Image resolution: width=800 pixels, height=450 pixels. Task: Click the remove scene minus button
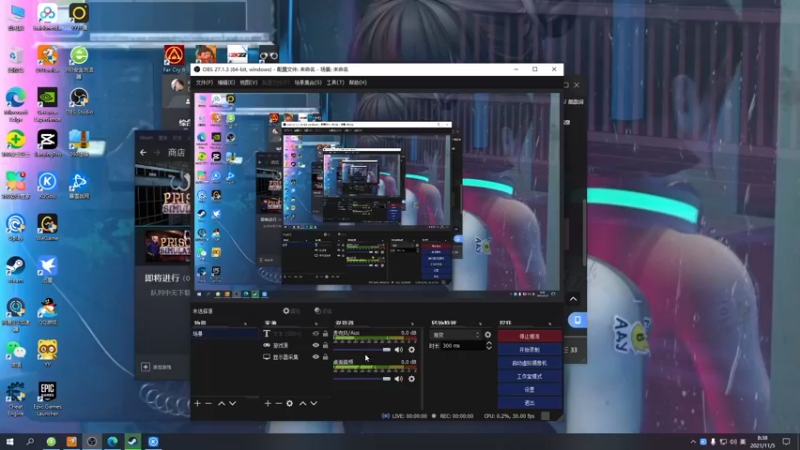208,404
